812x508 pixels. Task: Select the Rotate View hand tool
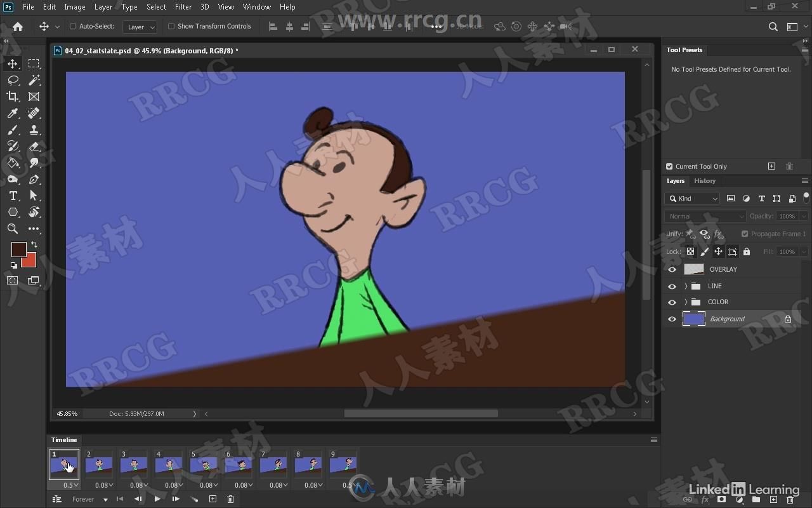pyautogui.click(x=34, y=212)
